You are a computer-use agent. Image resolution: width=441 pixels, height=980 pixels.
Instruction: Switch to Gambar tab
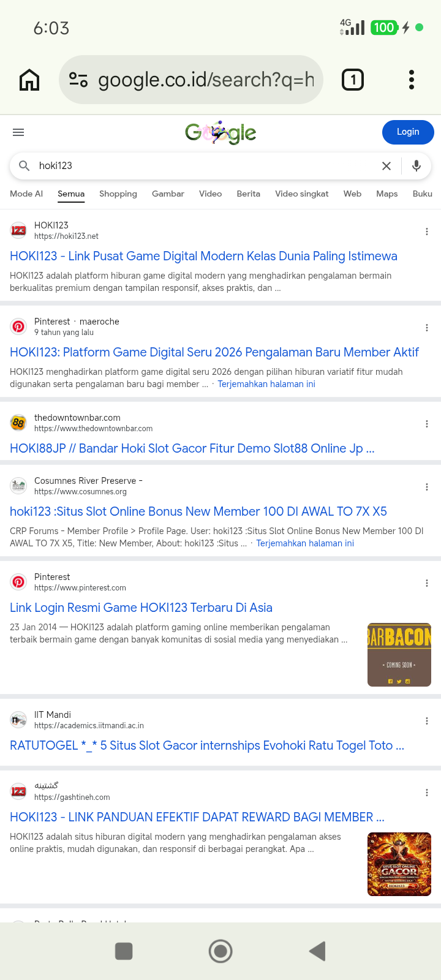pyautogui.click(x=168, y=194)
